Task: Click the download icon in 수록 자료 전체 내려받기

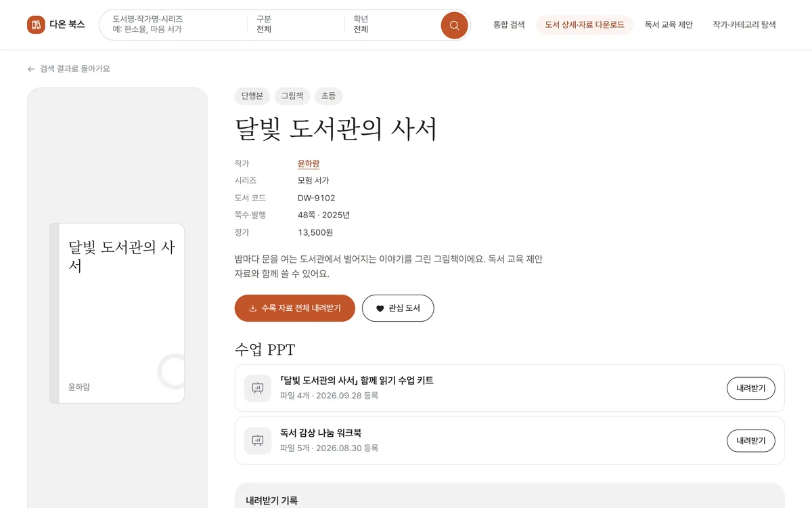Action: [x=253, y=308]
